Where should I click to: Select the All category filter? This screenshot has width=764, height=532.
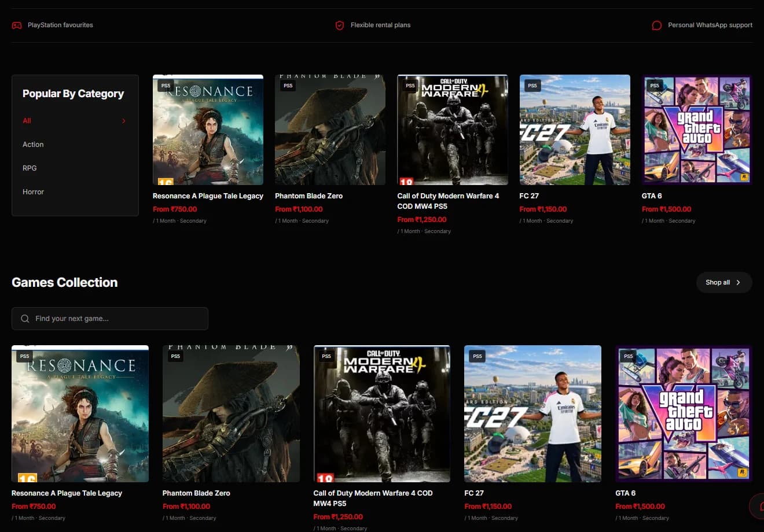point(27,121)
